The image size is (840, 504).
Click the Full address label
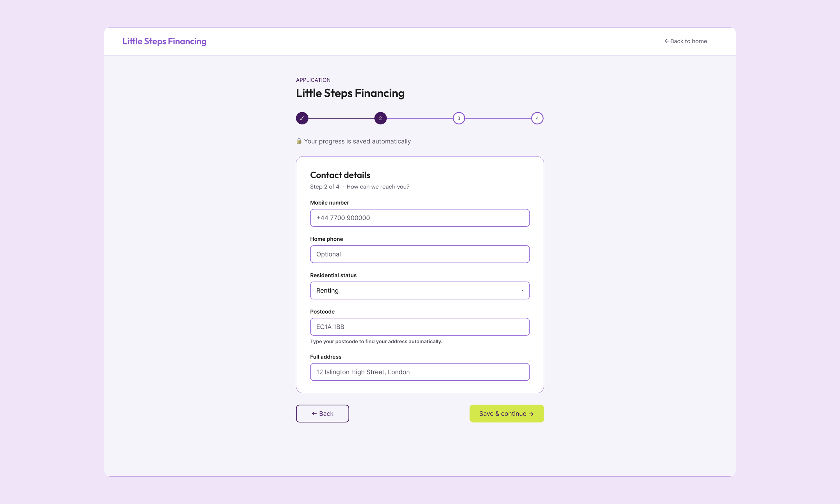coord(326,357)
